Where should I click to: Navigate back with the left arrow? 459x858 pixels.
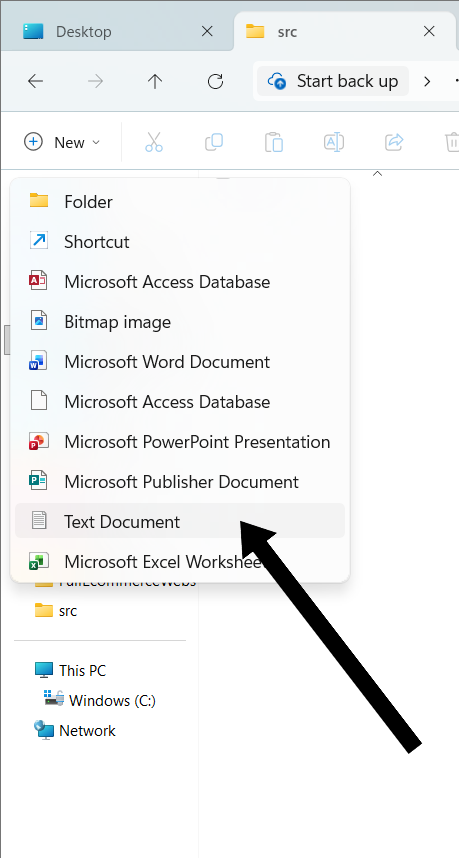36,82
